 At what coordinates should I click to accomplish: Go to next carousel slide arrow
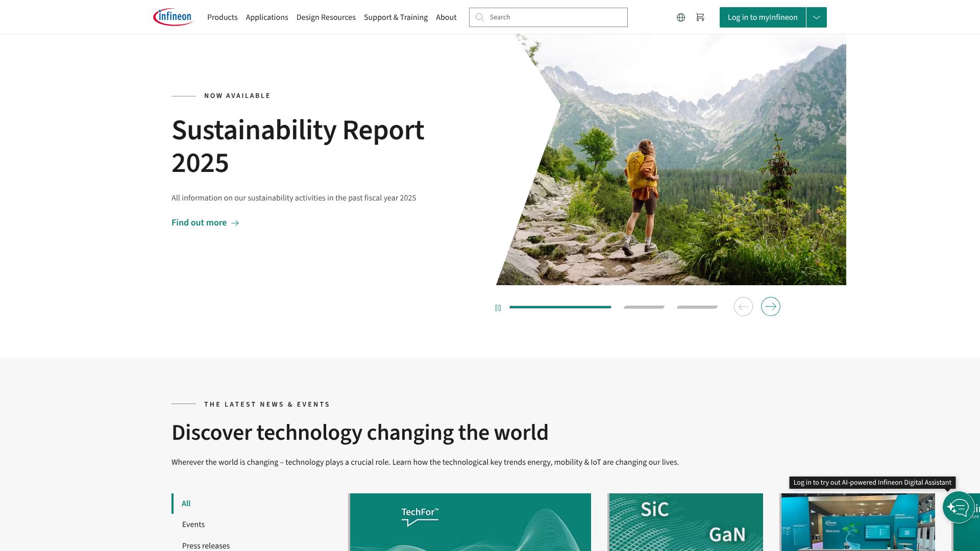point(770,307)
